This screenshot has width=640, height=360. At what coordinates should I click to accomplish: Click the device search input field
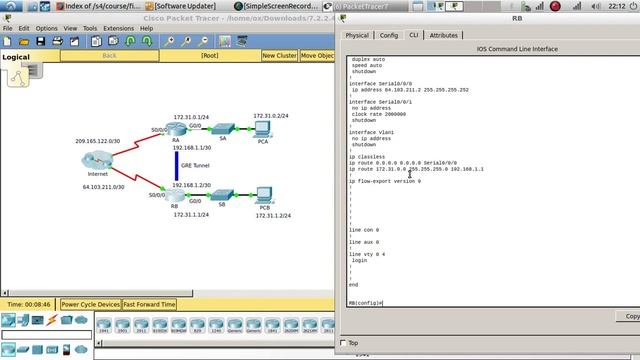47,335
